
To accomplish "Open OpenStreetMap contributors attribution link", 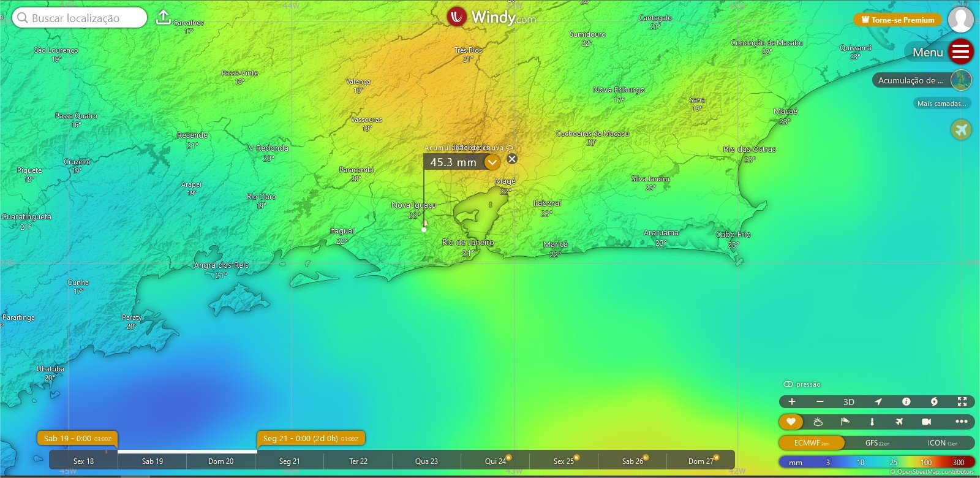I will tap(935, 472).
